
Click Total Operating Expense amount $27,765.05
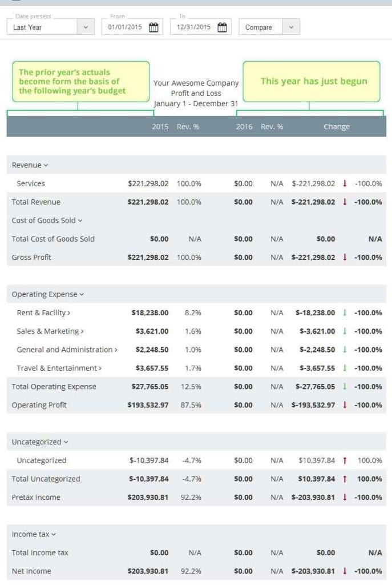150,387
